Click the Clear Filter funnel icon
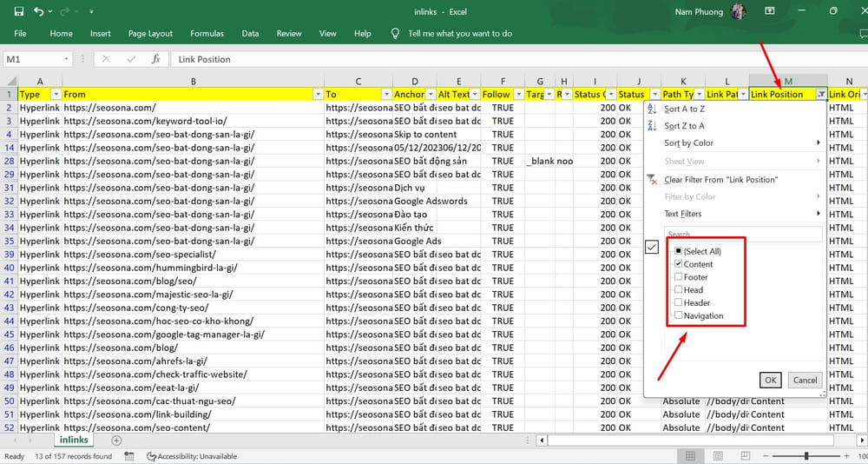This screenshot has width=868, height=464. (653, 180)
